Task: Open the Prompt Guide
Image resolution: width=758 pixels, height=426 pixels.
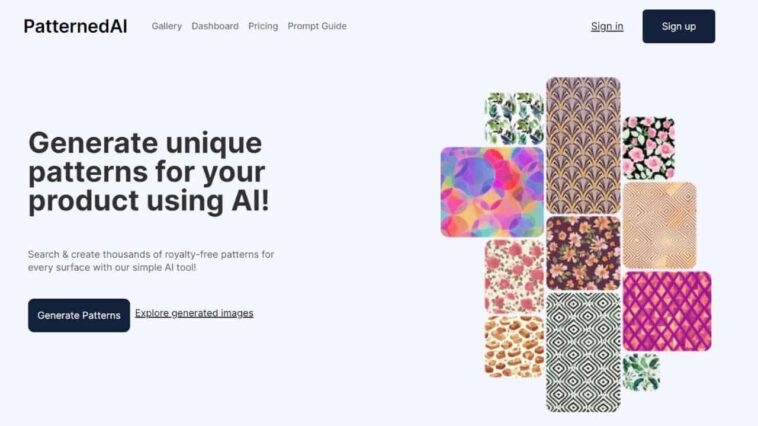Action: point(317,26)
